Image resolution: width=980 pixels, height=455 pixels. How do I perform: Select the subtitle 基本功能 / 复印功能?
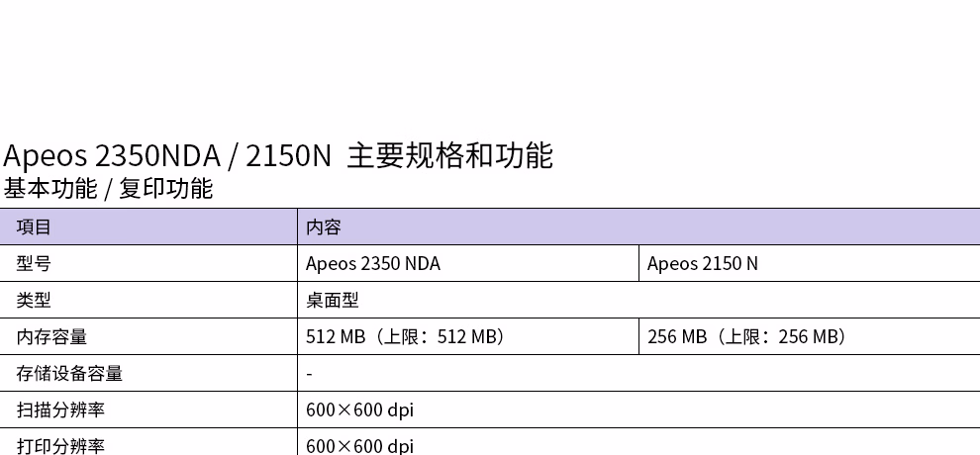tap(108, 189)
